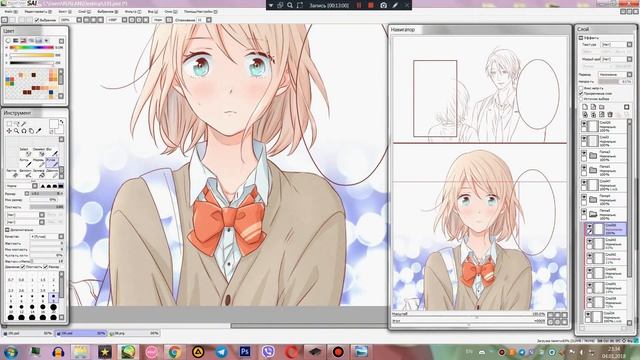Open Photoshop from the taskbar
640x360 pixels.
coord(245,351)
